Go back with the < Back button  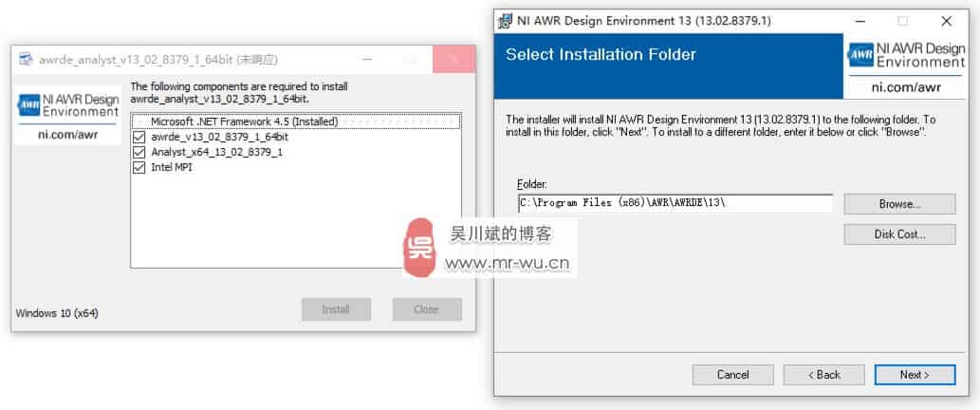[823, 375]
